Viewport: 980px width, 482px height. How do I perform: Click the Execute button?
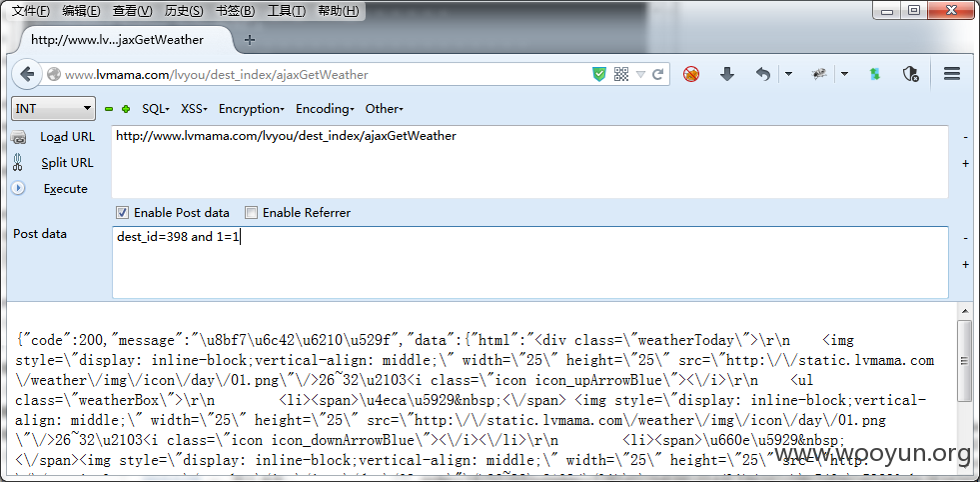click(x=66, y=189)
